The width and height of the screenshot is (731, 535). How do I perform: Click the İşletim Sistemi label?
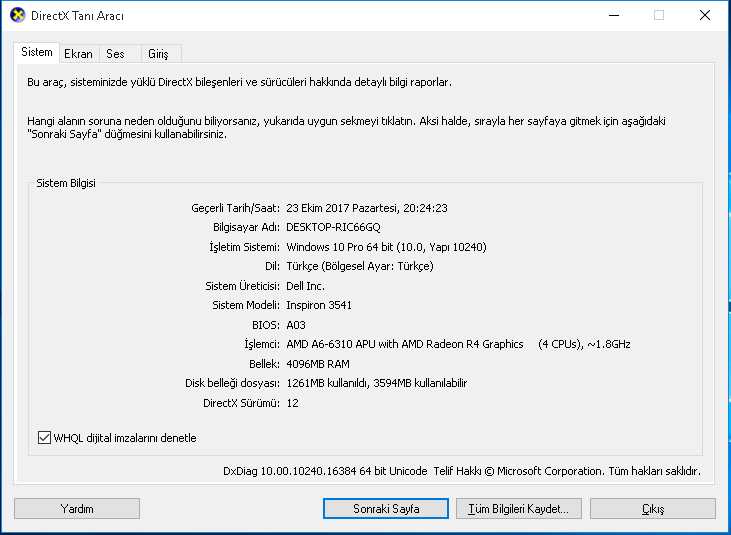pyautogui.click(x=244, y=247)
